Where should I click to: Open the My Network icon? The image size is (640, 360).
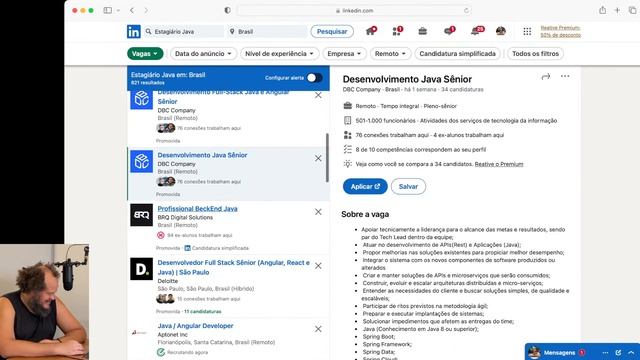tap(397, 31)
